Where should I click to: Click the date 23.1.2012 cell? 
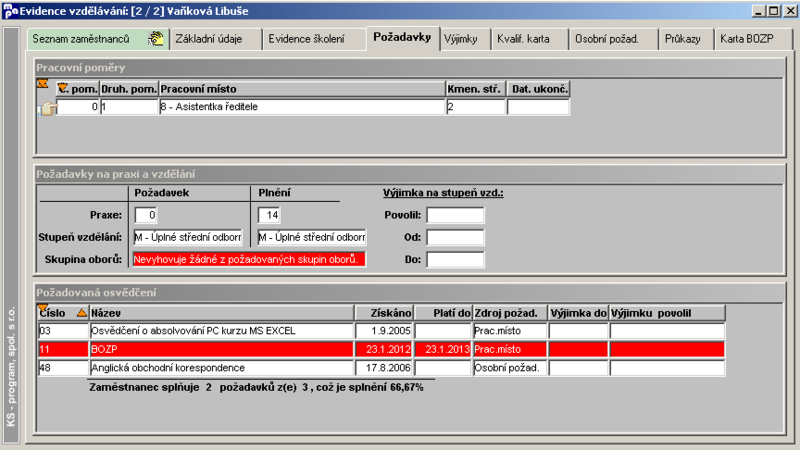384,349
